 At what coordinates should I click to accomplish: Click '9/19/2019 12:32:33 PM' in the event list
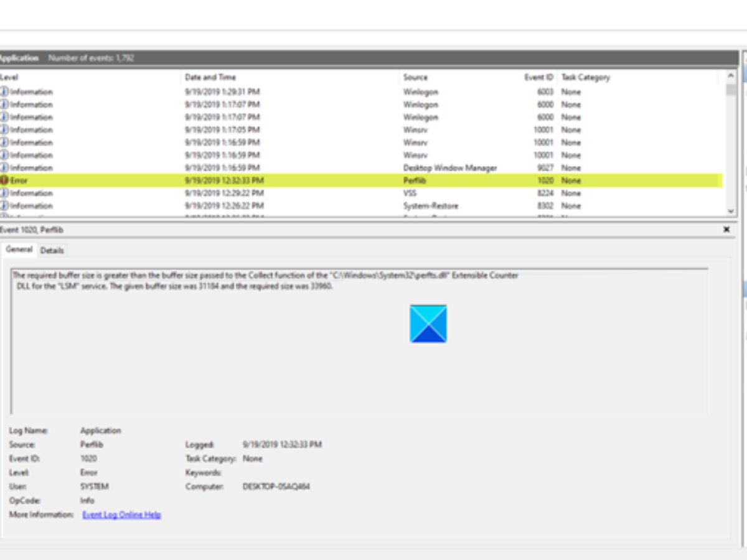coord(224,180)
